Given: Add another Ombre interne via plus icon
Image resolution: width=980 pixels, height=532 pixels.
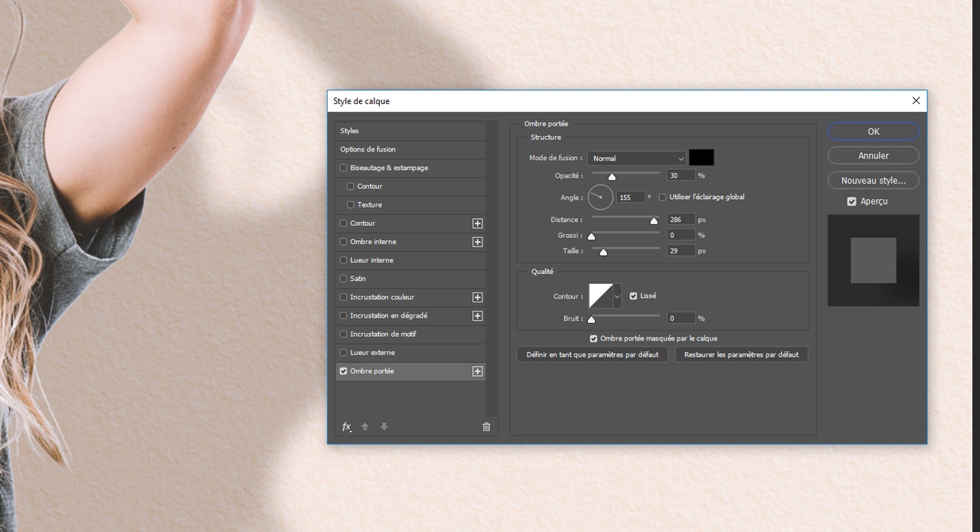Looking at the screenshot, I should click(478, 242).
